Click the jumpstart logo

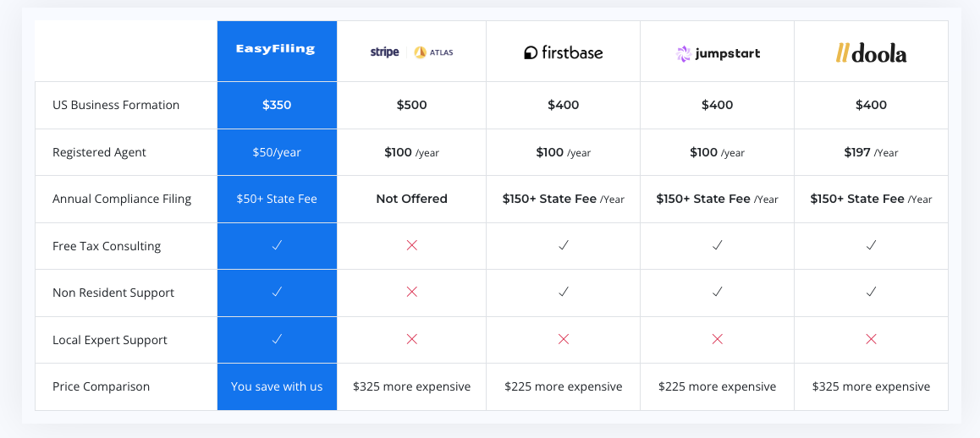pos(717,53)
